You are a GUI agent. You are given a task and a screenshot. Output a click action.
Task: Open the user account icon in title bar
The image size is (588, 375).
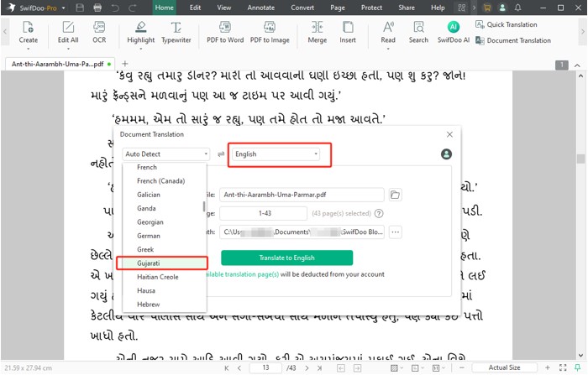coord(502,8)
